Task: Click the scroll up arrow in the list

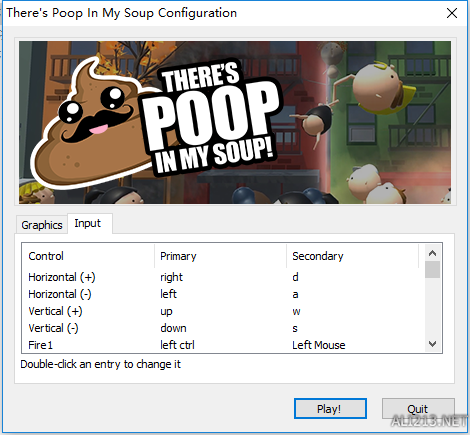Action: tap(432, 253)
